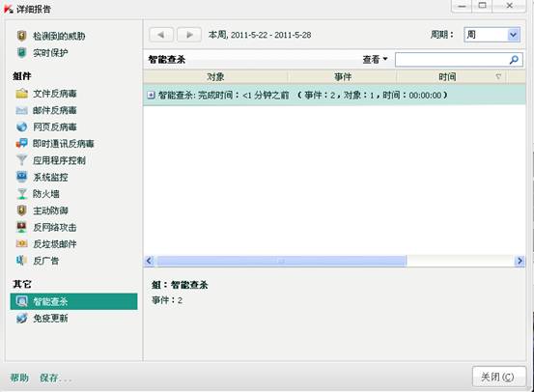Maximize the 详细报告 window

482,6
